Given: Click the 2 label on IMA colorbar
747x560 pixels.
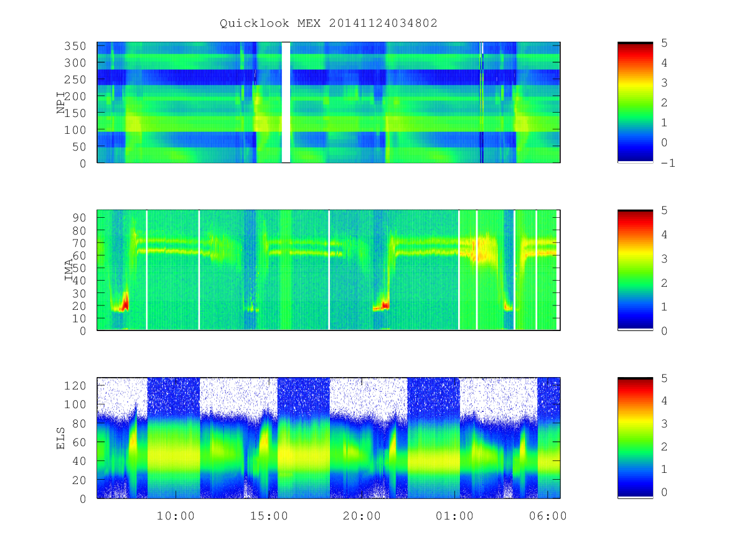Looking at the screenshot, I should pyautogui.click(x=664, y=282).
